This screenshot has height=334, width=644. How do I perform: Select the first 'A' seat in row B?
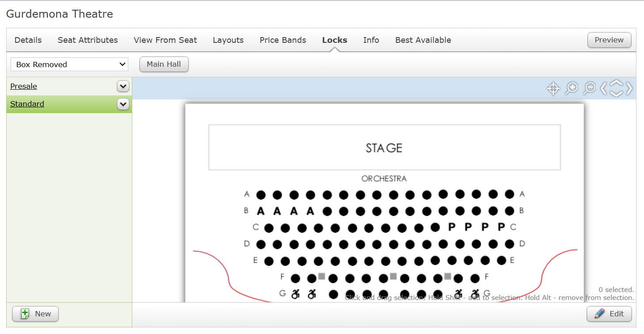click(261, 211)
